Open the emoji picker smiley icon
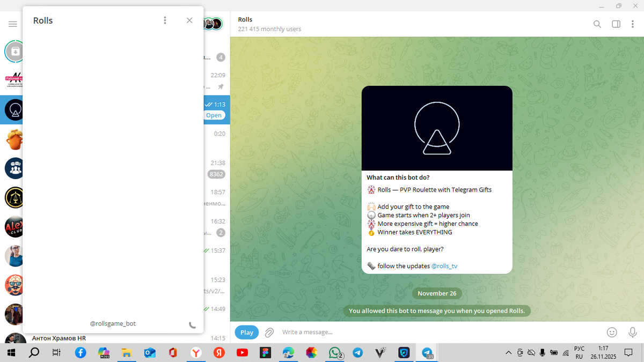 click(x=612, y=332)
